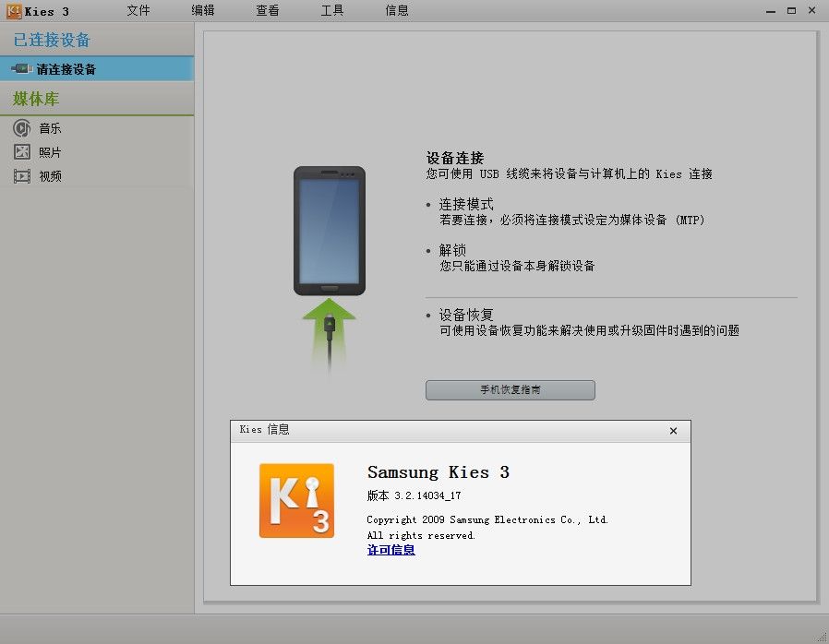Click the 视频 film icon
Image resolution: width=829 pixels, height=644 pixels.
click(x=21, y=176)
